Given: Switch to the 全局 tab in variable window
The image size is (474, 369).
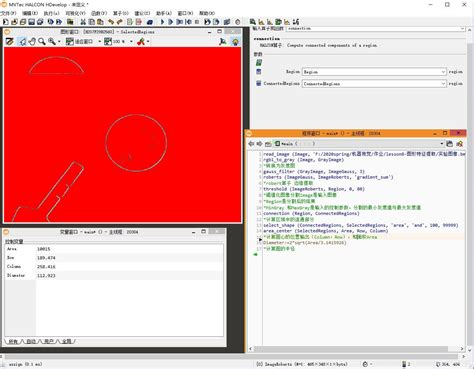Looking at the screenshot, I should point(67,341).
